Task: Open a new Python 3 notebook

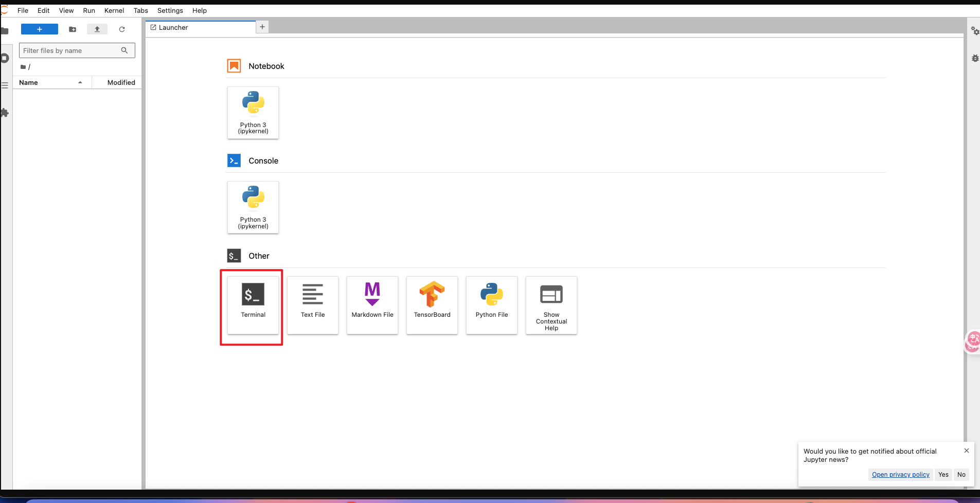Action: pyautogui.click(x=253, y=113)
